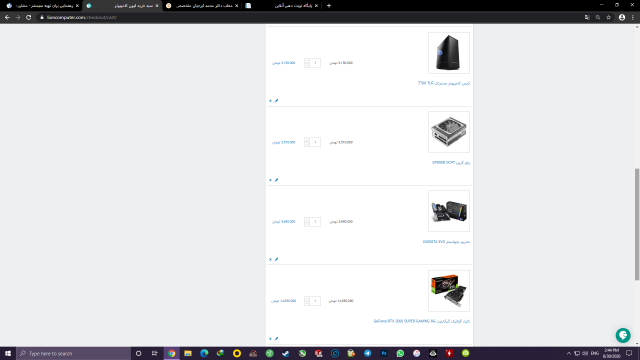The height and width of the screenshot is (360, 640).
Task: Switch to the fourth browser tab with document icon
Action: [282, 6]
